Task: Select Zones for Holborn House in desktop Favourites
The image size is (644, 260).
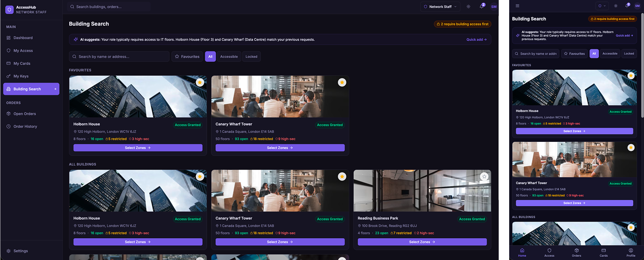Action: (x=138, y=148)
